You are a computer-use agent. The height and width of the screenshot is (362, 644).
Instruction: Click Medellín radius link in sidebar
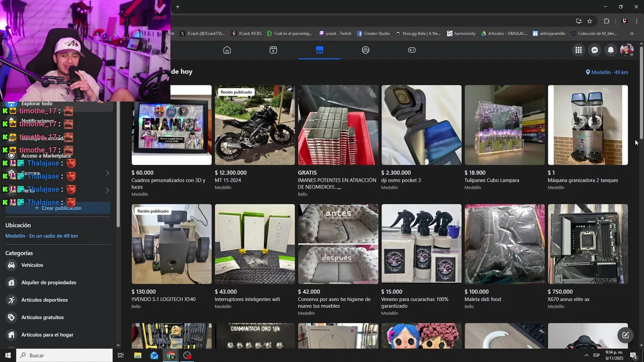pyautogui.click(x=41, y=236)
